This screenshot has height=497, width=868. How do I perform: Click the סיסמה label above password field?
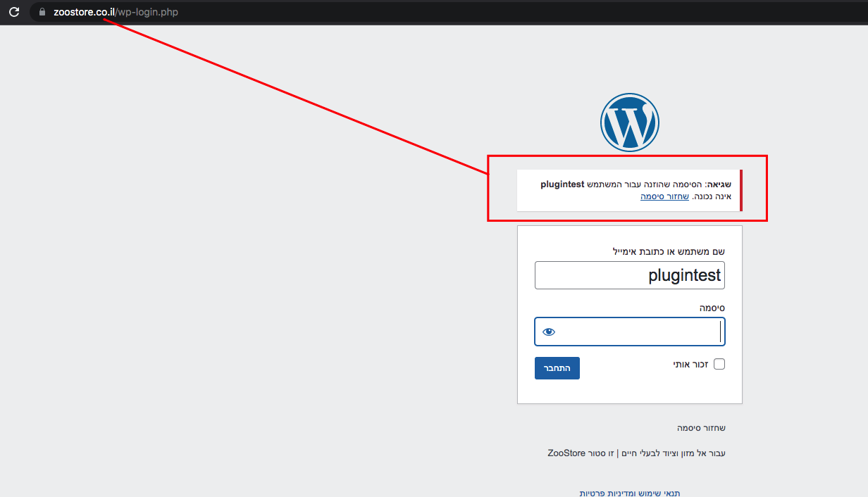tap(712, 308)
